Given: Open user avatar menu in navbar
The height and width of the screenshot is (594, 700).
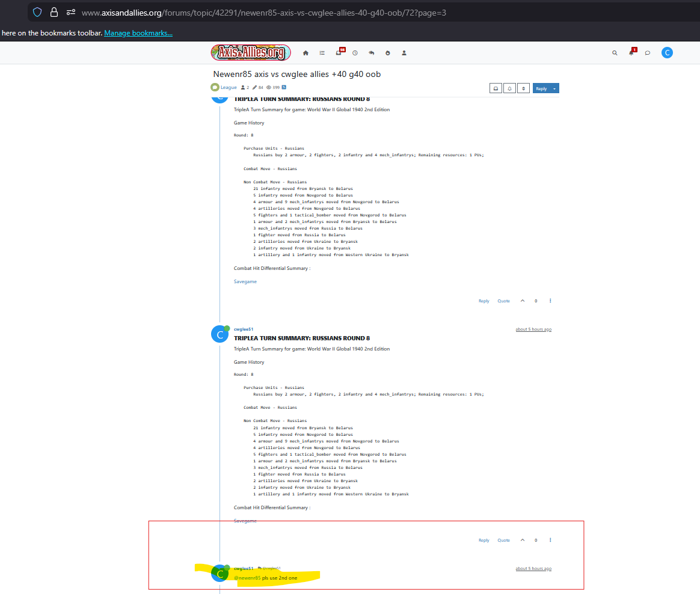Looking at the screenshot, I should 667,53.
